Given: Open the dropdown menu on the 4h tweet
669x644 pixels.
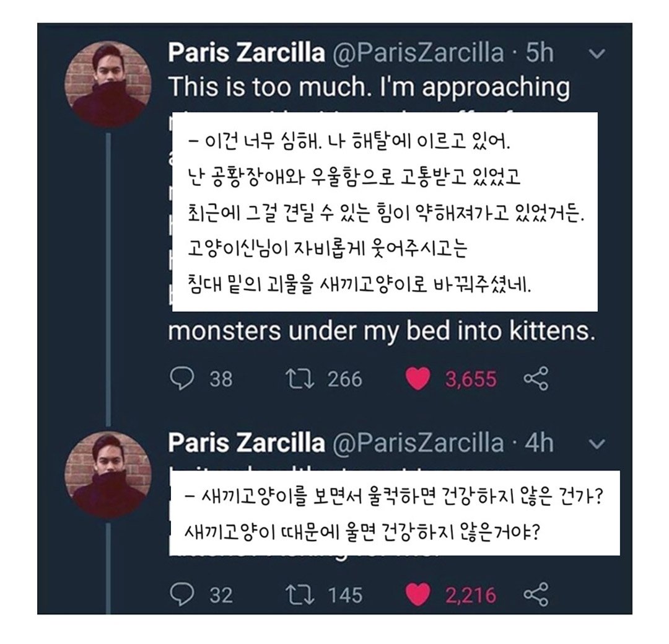Looking at the screenshot, I should (x=597, y=443).
